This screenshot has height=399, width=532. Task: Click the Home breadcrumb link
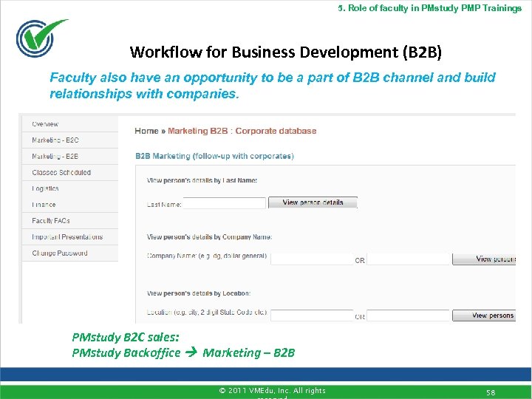coord(146,131)
